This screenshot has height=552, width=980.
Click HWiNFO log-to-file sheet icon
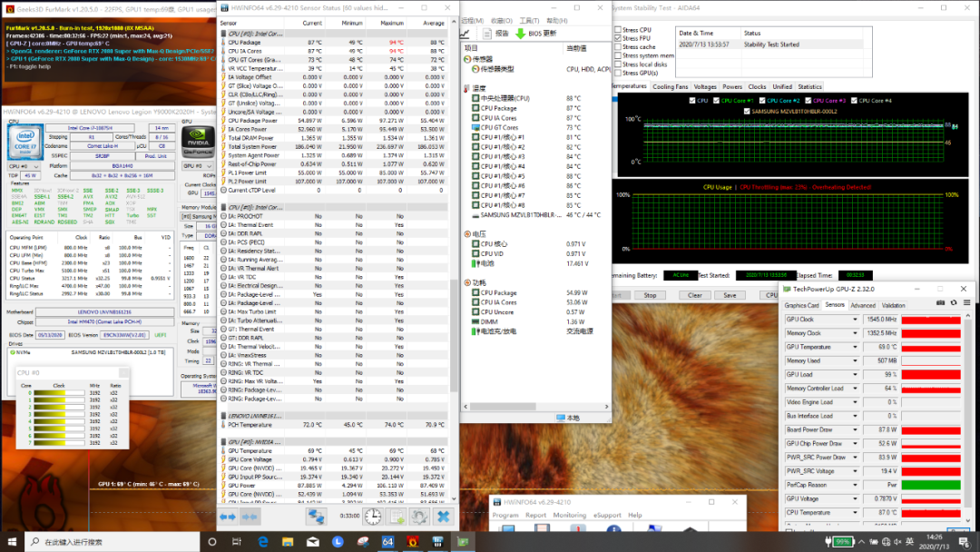coord(397,517)
